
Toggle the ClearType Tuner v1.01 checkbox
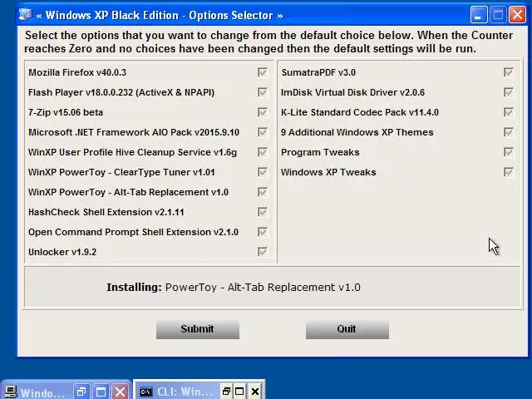pos(263,172)
